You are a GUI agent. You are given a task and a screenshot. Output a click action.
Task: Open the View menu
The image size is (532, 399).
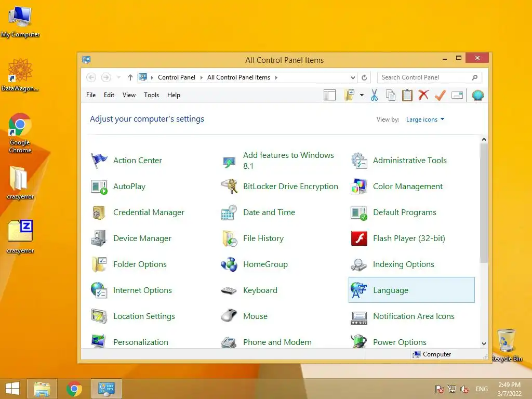pyautogui.click(x=129, y=96)
